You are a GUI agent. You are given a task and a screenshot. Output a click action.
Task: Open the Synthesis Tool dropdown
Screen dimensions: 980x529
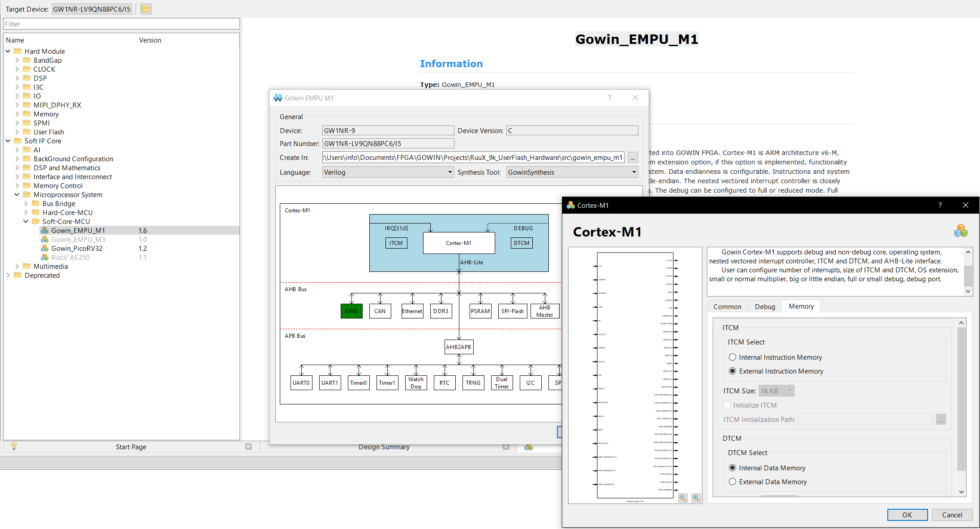(x=572, y=172)
